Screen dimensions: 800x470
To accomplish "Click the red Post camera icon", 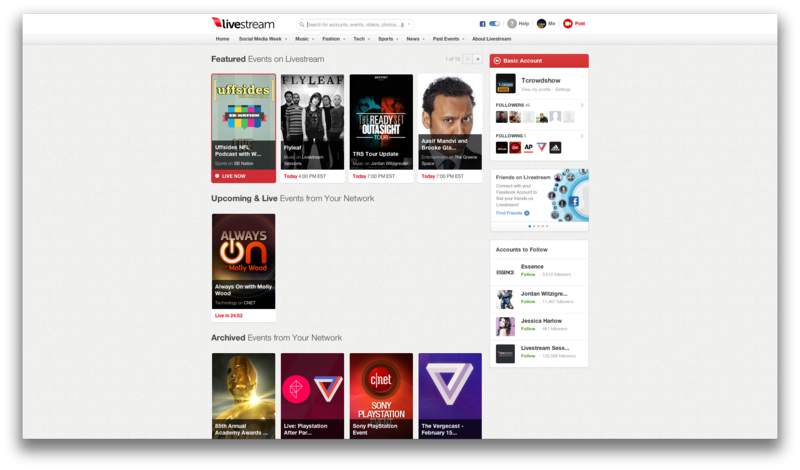I will click(567, 23).
